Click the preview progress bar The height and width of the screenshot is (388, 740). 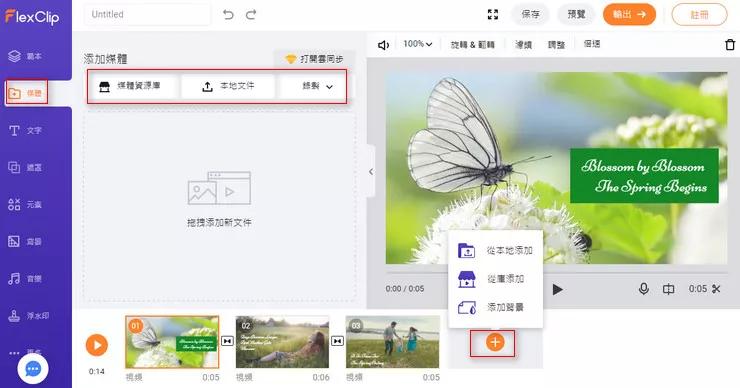(556, 273)
